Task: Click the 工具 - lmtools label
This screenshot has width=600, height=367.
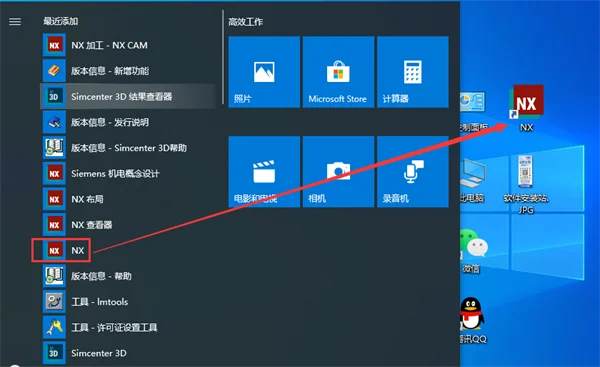Action: pyautogui.click(x=99, y=302)
